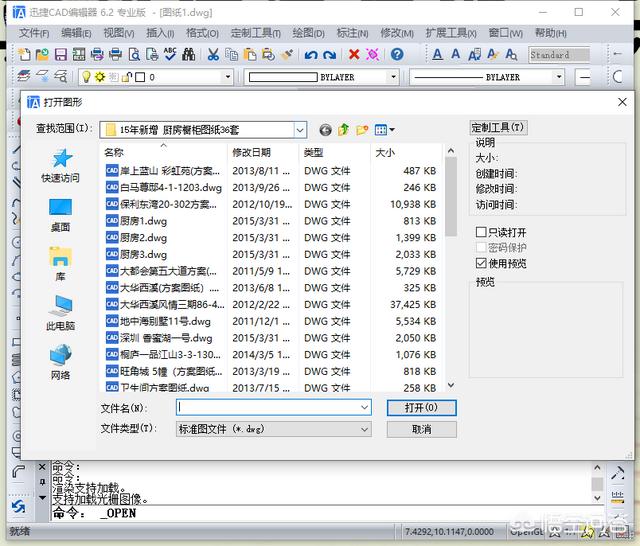Click the 打开 (Open) button
The width and height of the screenshot is (640, 546).
421,408
